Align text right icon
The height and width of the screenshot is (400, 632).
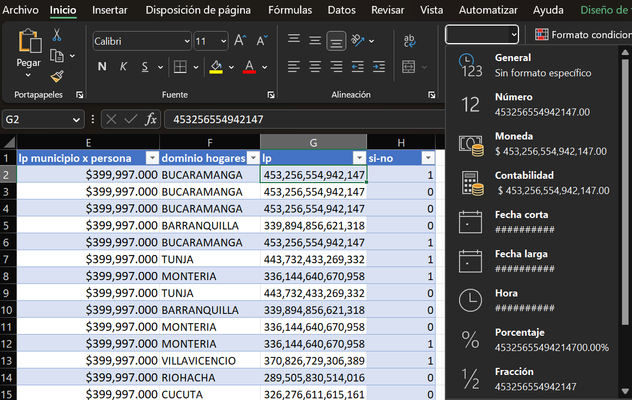(x=336, y=67)
